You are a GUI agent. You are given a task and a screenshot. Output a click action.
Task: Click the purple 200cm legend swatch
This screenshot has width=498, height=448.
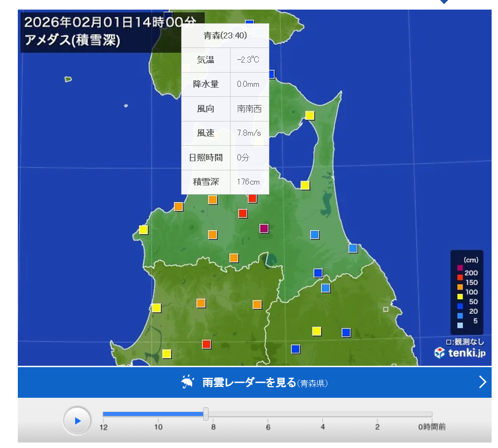click(x=460, y=268)
